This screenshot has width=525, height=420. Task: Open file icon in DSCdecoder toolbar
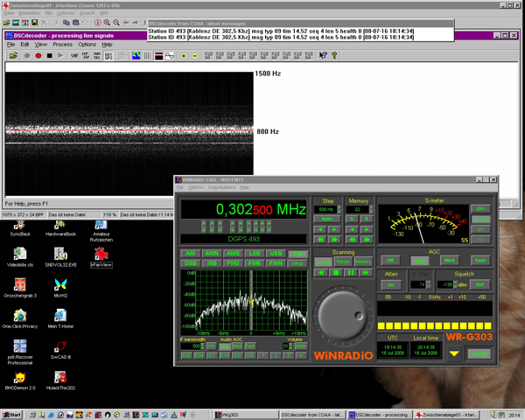(x=13, y=56)
